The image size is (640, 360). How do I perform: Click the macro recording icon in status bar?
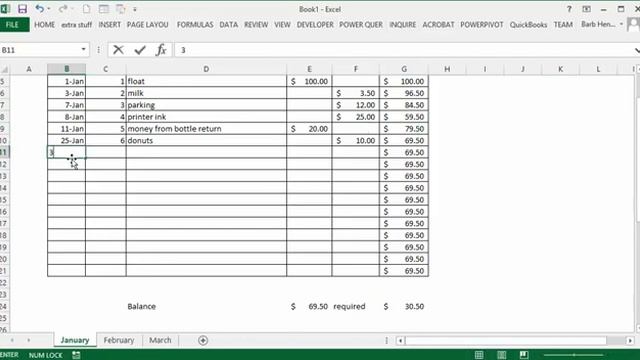click(76, 355)
